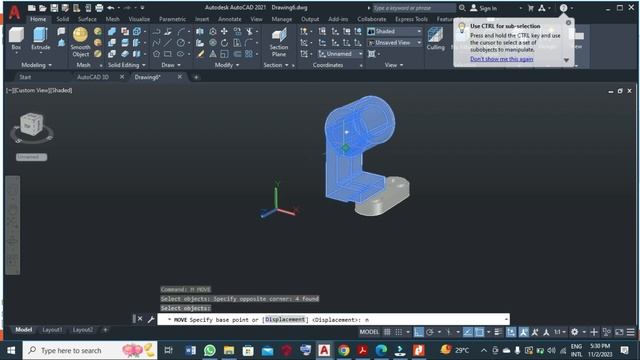Image resolution: width=640 pixels, height=360 pixels.
Task: Click the Plot printer icon
Action: [x=99, y=8]
